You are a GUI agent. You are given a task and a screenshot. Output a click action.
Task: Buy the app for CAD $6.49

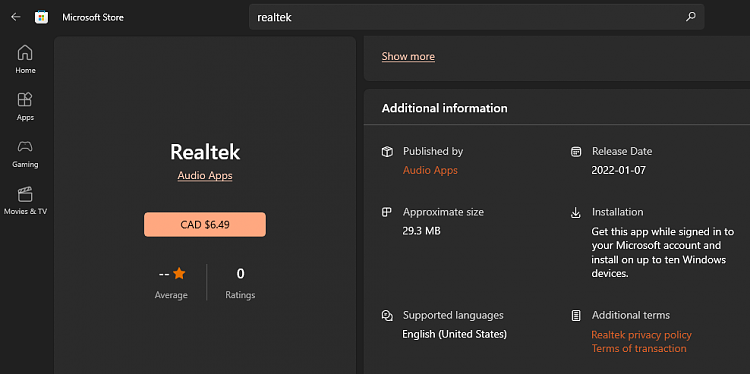tap(205, 224)
